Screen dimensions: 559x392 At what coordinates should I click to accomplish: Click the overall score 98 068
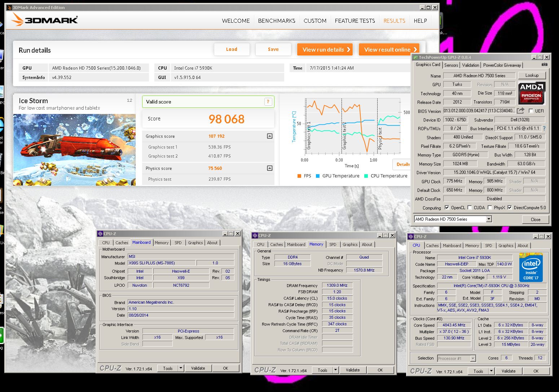pyautogui.click(x=226, y=119)
